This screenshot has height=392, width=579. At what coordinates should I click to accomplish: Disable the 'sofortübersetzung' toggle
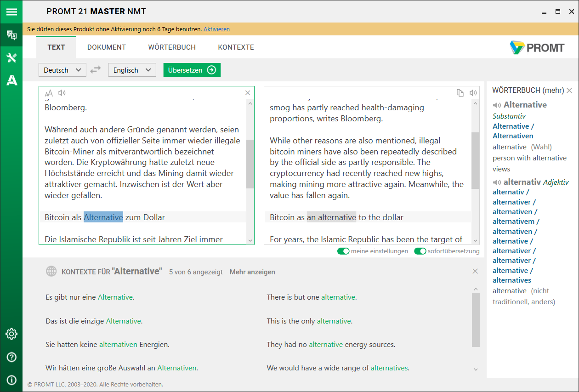pos(420,251)
